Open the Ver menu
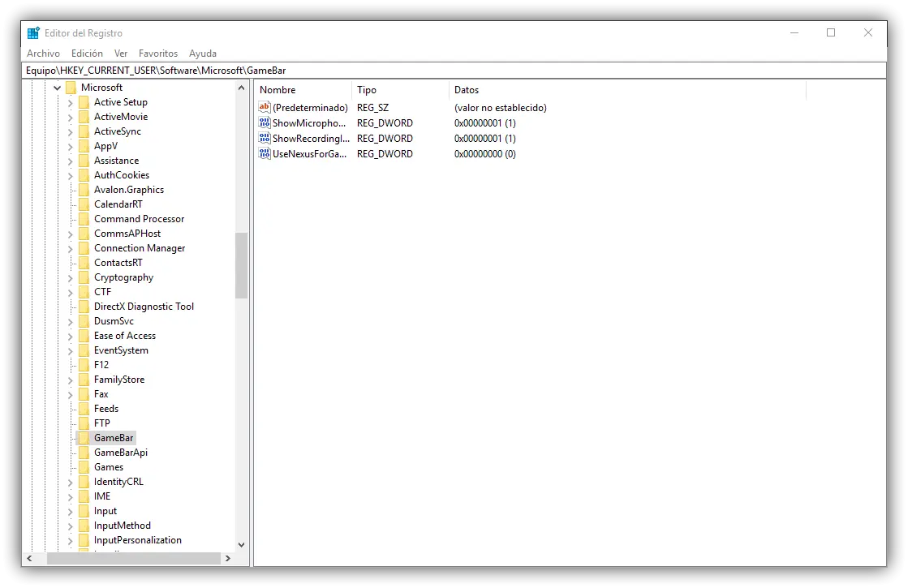 [x=120, y=54]
